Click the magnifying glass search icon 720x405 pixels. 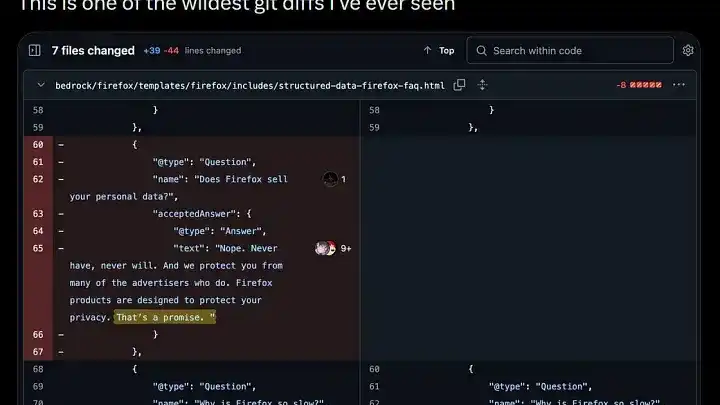[480, 50]
